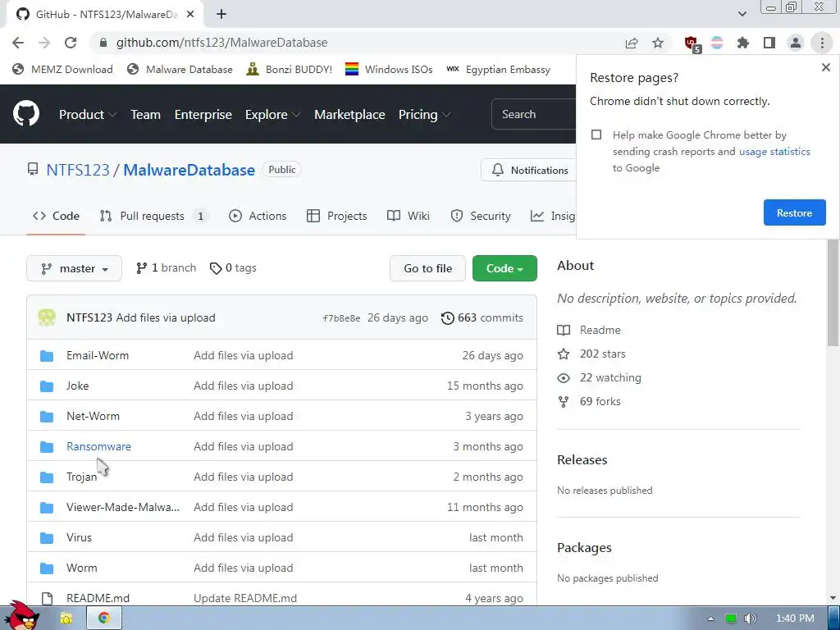Open the Pull requests tab
This screenshot has height=630, width=840.
tap(154, 216)
